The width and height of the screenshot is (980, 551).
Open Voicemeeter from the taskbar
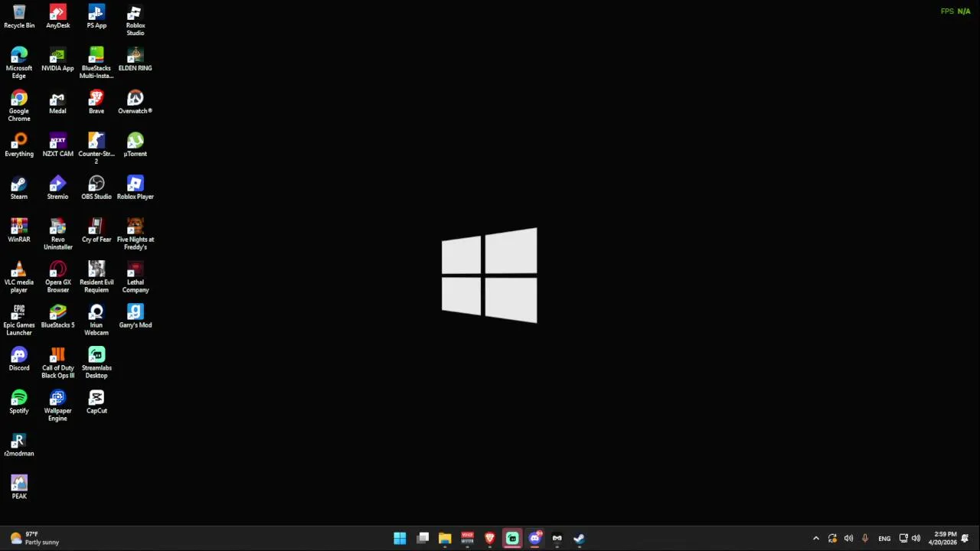point(467,539)
